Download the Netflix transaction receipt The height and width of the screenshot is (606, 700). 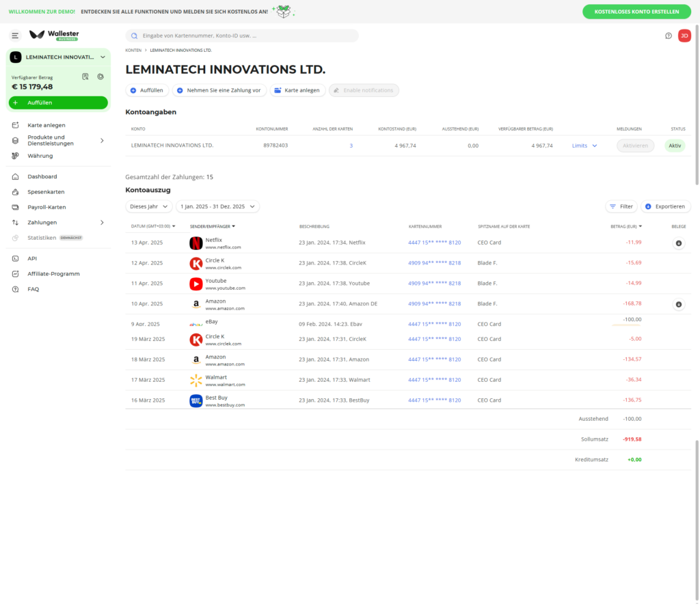point(678,243)
